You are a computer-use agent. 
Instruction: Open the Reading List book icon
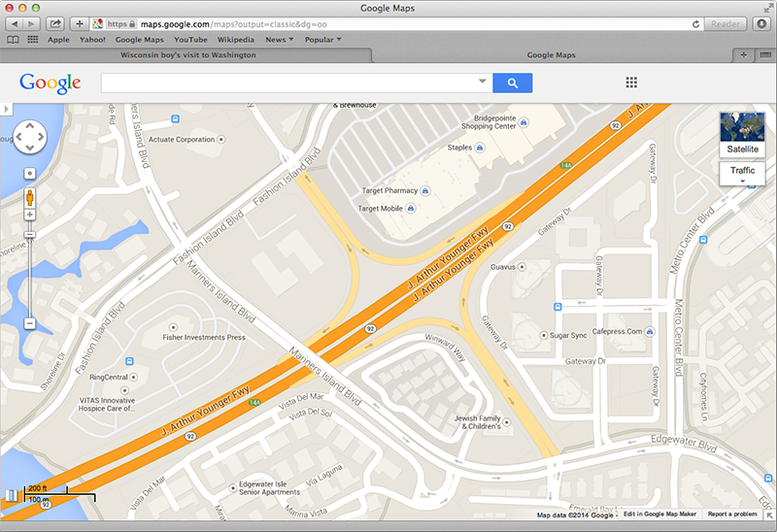13,40
